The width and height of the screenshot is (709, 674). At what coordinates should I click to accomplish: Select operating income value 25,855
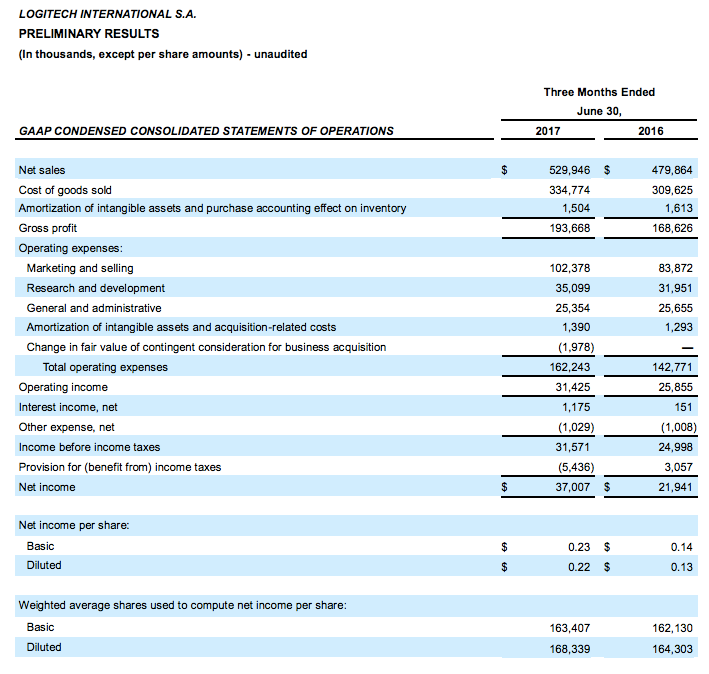[676, 387]
